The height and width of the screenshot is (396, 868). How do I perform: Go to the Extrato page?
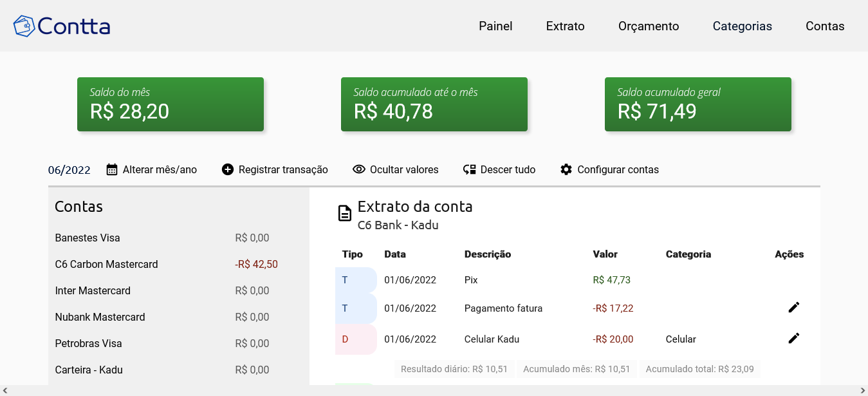[565, 26]
